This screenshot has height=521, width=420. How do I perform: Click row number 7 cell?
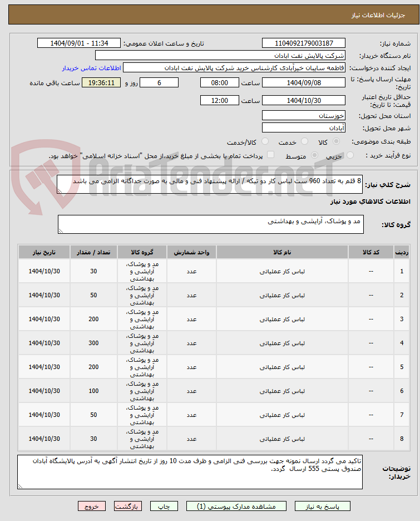pos(402,415)
